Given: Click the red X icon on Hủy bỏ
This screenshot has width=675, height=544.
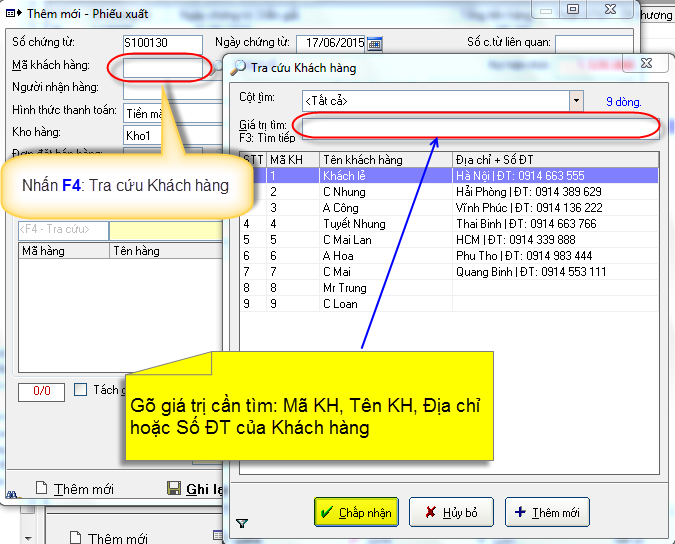Looking at the screenshot, I should tap(429, 513).
